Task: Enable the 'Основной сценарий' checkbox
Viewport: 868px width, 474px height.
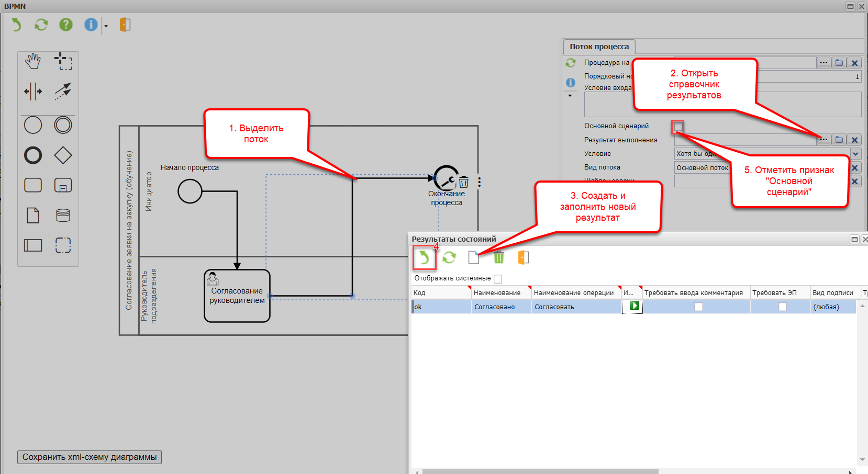Action: (x=678, y=127)
